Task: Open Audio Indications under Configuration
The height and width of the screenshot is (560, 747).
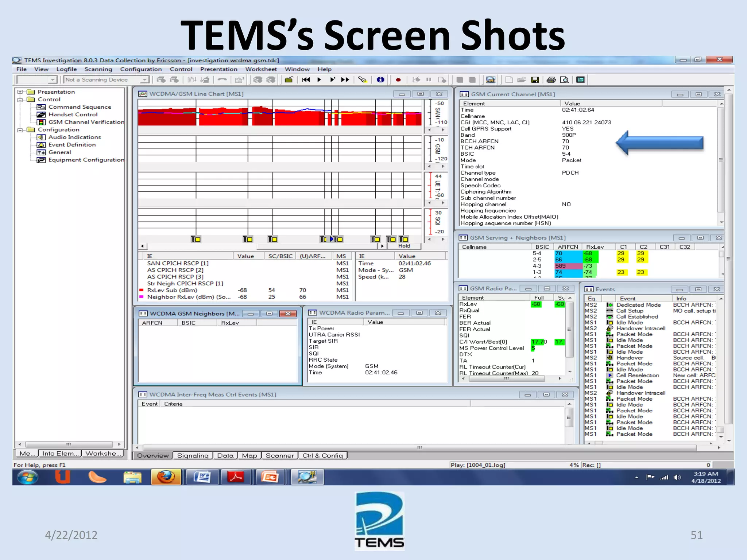Action: [74, 137]
